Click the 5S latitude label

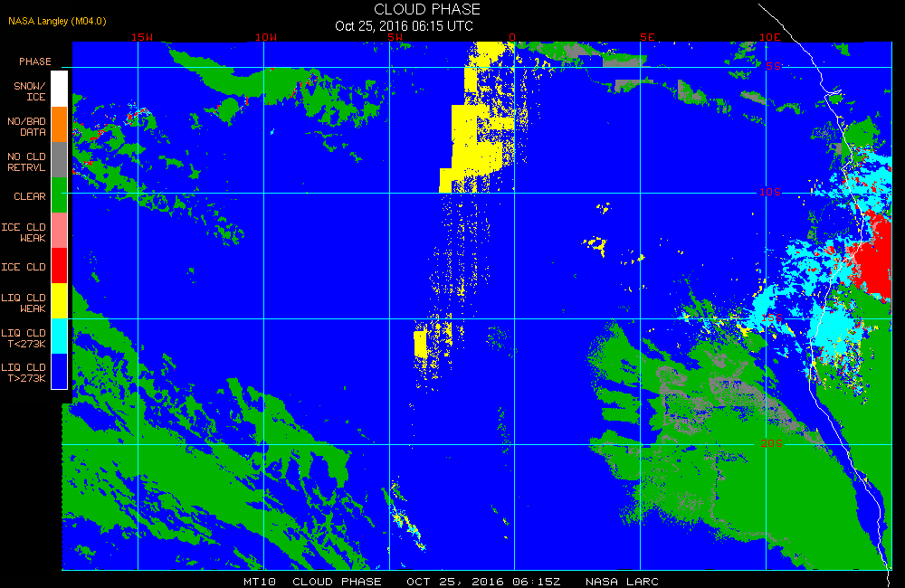click(x=774, y=66)
